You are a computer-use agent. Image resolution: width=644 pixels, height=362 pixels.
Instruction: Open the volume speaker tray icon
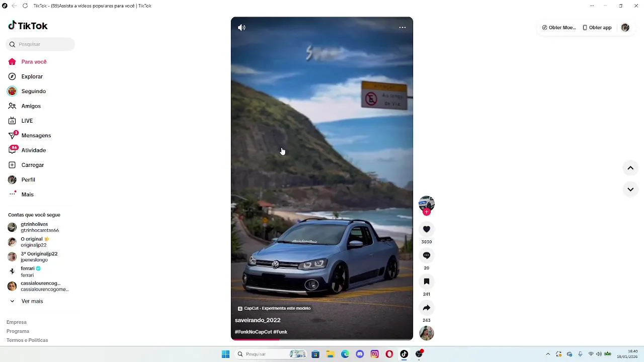[x=599, y=354]
